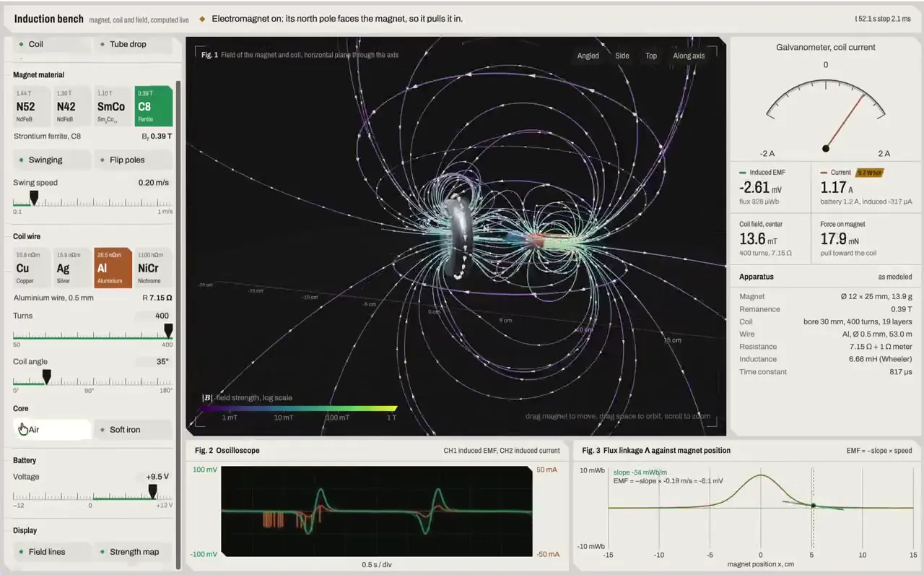This screenshot has height=575, width=924.
Task: Select NiCr nichrome coil wire
Action: pyautogui.click(x=153, y=268)
